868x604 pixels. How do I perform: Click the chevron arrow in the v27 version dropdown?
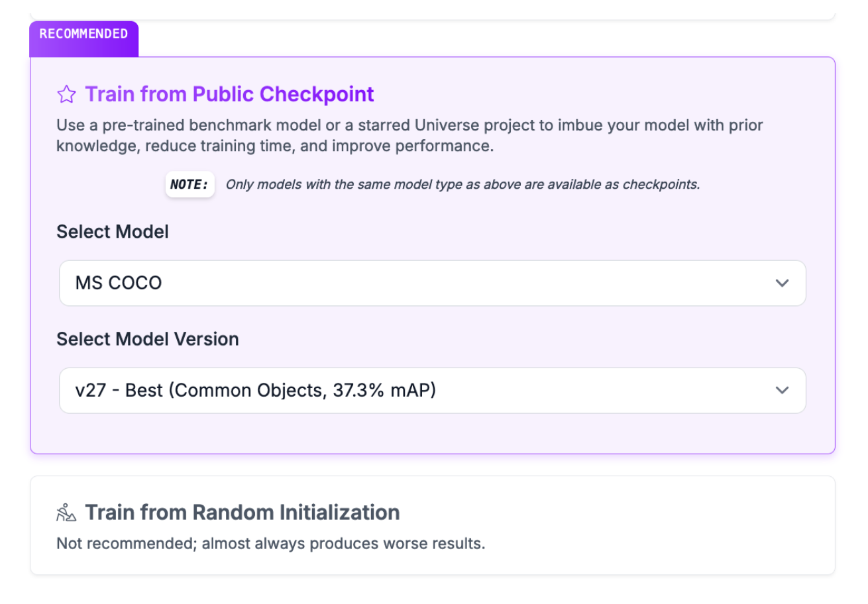tap(782, 391)
